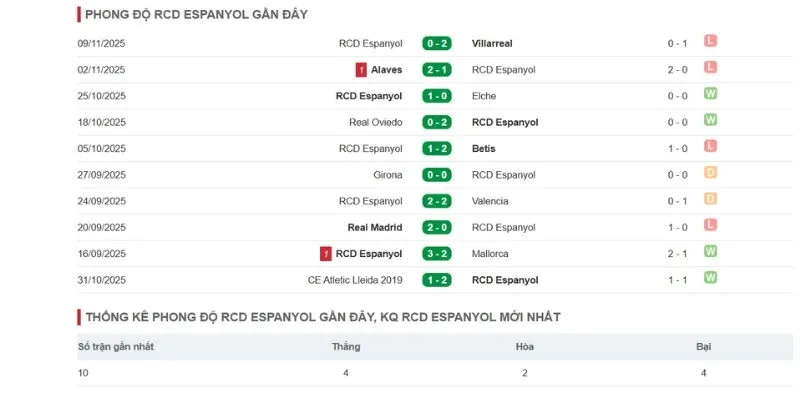800x400 pixels.
Task: Click the red card icon beside RCD Espanyol
Action: [326, 254]
